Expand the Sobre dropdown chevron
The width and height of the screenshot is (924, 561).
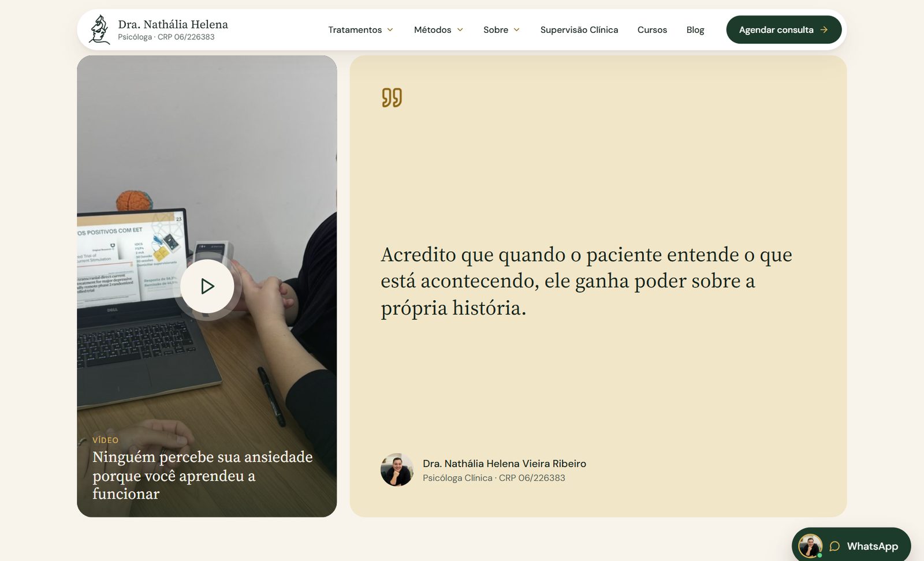pos(517,29)
